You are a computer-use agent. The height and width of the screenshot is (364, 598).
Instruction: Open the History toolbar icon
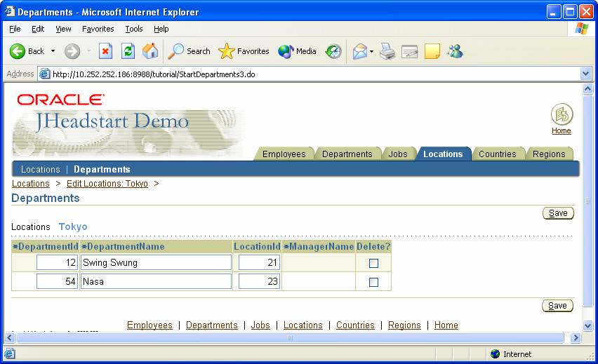point(333,51)
